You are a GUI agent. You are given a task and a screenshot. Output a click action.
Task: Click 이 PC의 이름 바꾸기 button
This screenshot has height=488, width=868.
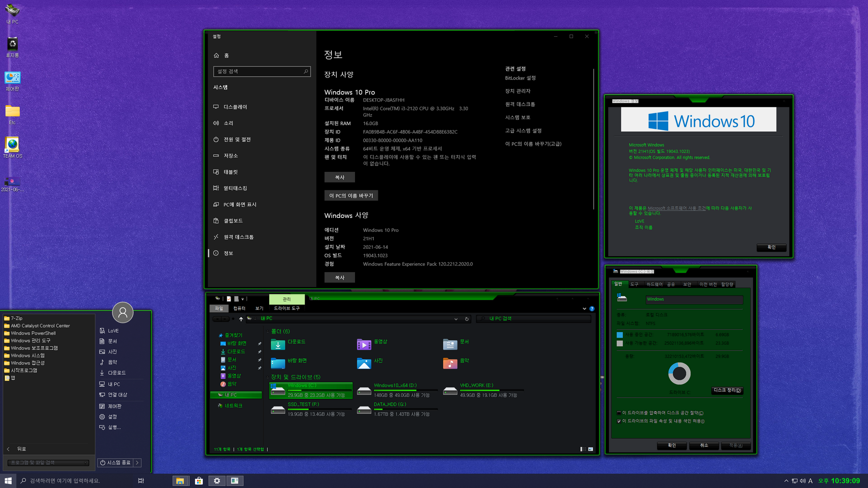click(x=351, y=196)
